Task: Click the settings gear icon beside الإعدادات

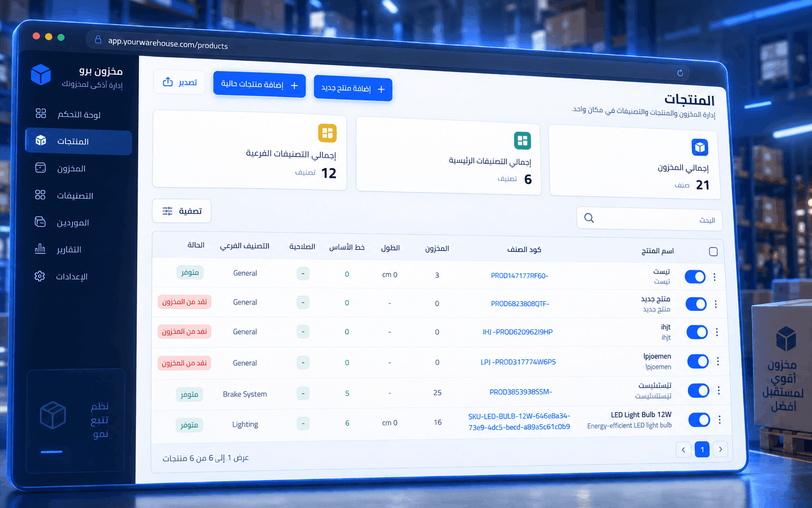Action: [39, 276]
